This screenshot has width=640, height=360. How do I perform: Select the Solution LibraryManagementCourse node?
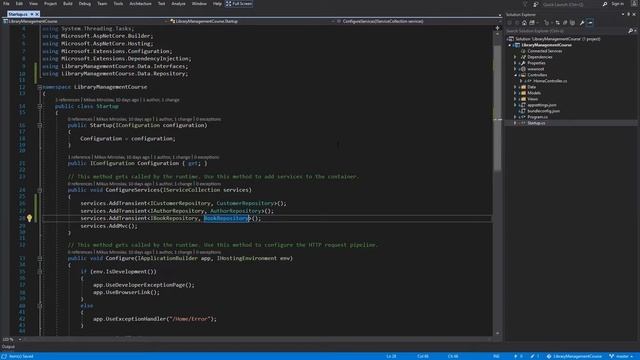coord(558,39)
